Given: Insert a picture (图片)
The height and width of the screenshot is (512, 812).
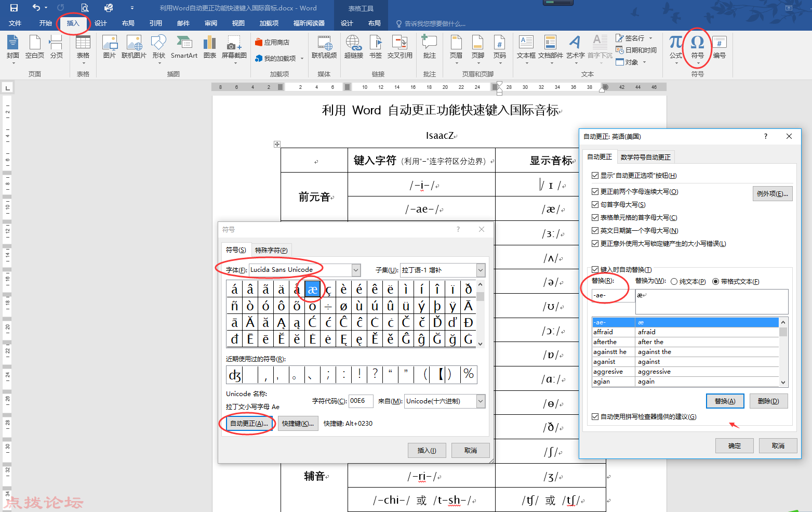Looking at the screenshot, I should tap(109, 47).
